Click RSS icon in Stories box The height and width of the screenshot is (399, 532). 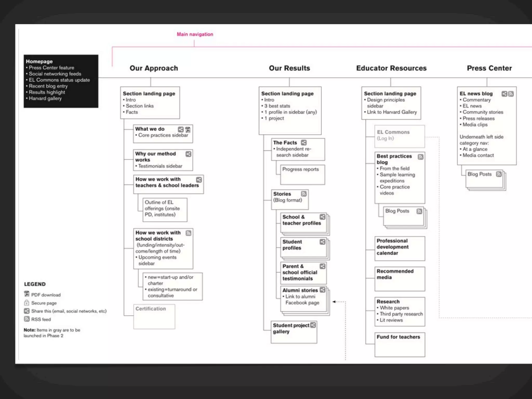304,194
